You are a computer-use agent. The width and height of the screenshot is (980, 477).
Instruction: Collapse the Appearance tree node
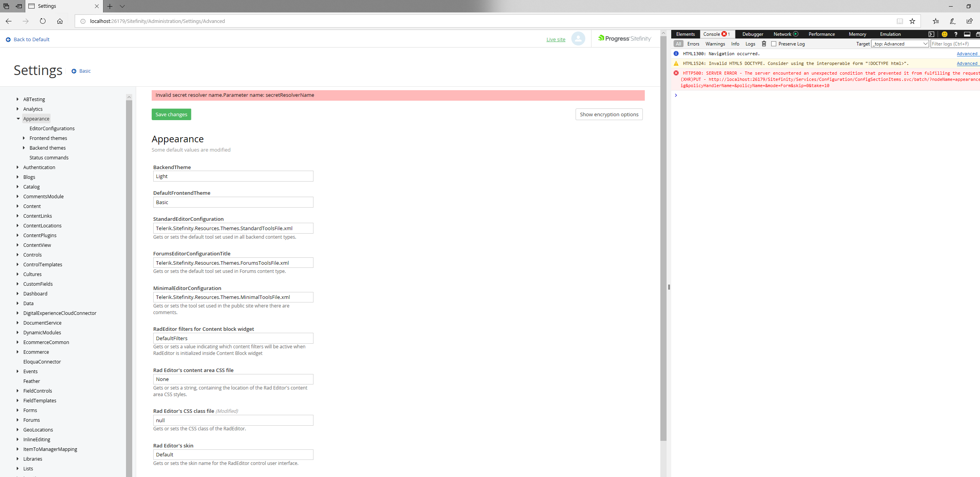click(x=18, y=119)
